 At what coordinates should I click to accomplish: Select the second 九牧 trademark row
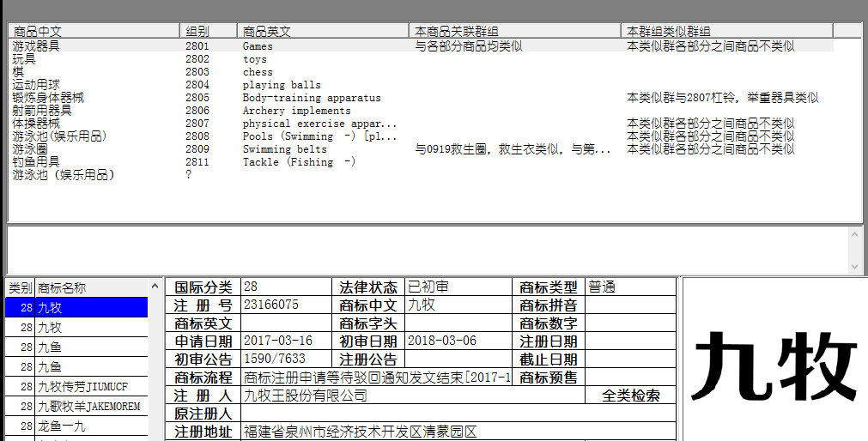76,328
